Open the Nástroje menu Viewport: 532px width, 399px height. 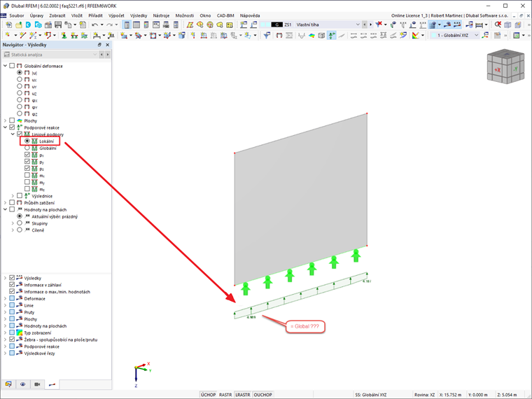coord(161,15)
